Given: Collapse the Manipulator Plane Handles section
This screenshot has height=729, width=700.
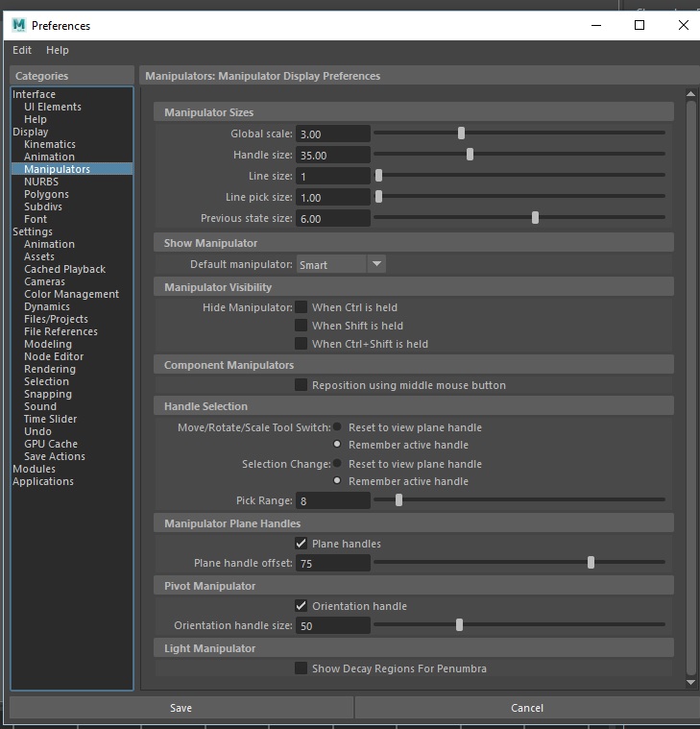Looking at the screenshot, I should coord(414,523).
